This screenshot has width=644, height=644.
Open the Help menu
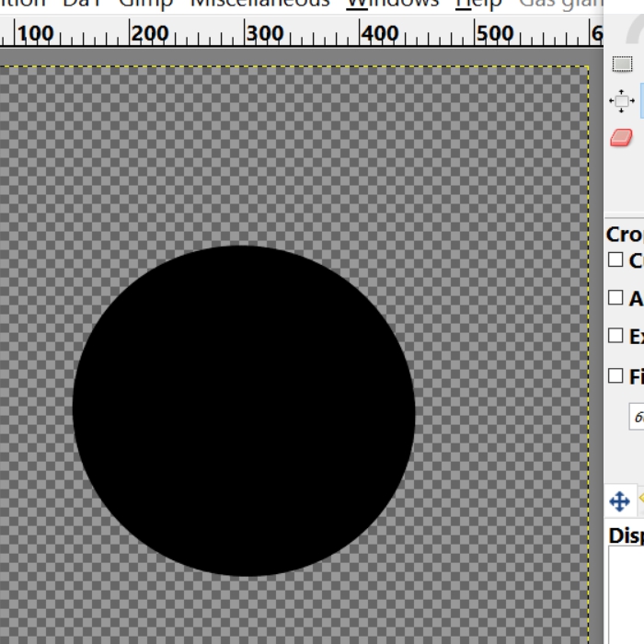pos(478,4)
